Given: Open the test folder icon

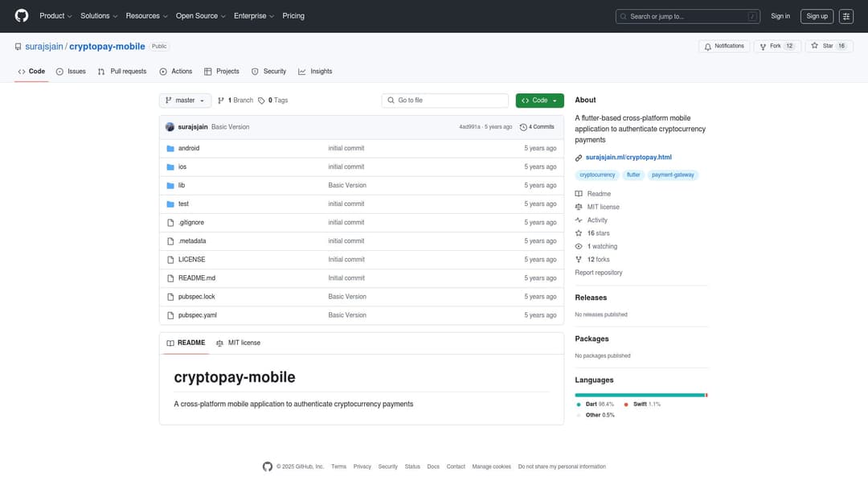Looking at the screenshot, I should [x=170, y=203].
